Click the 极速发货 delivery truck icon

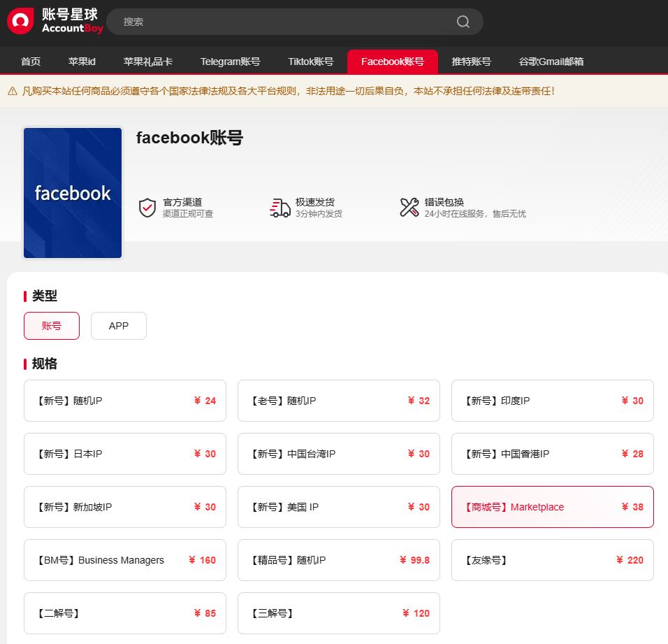point(279,207)
